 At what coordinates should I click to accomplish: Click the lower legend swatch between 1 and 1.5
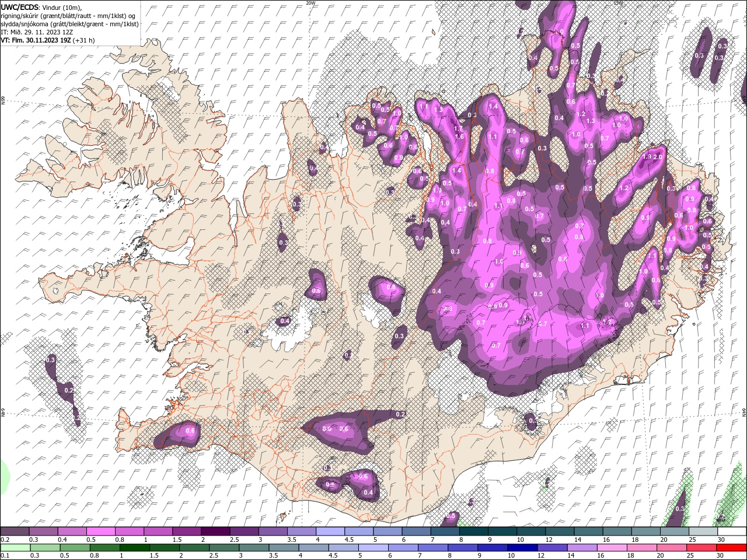[x=135, y=548]
